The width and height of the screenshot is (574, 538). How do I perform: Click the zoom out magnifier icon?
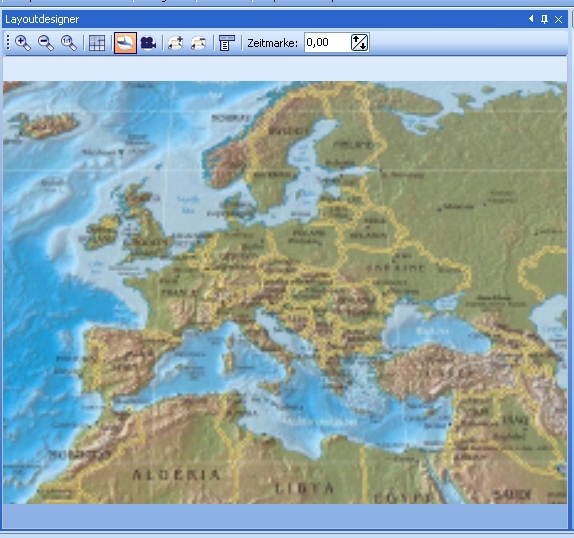tap(46, 43)
